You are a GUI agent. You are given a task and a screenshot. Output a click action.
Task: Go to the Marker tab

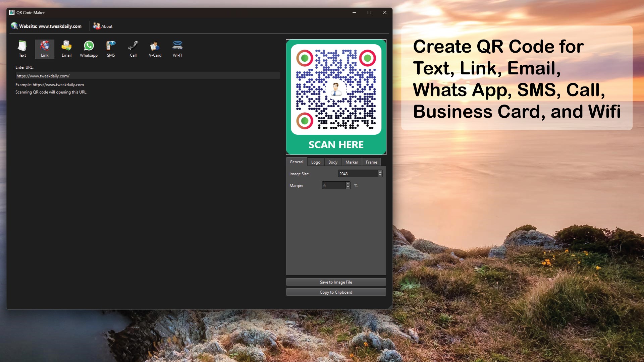(x=352, y=162)
